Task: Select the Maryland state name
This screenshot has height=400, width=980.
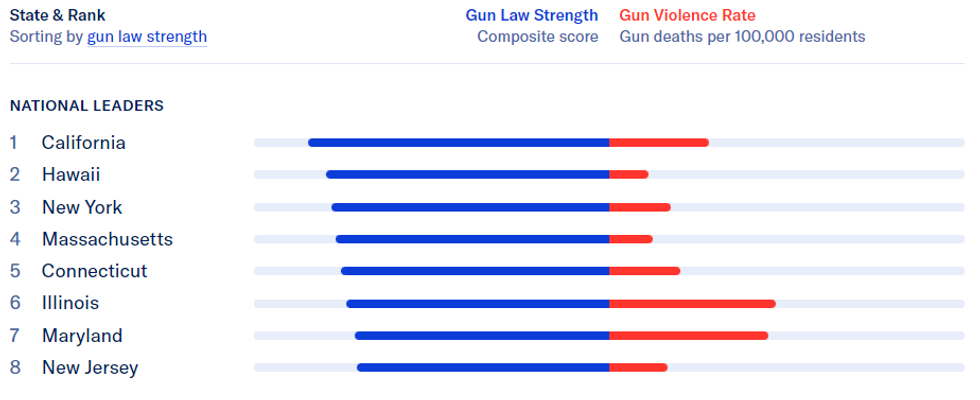Action: (x=82, y=336)
